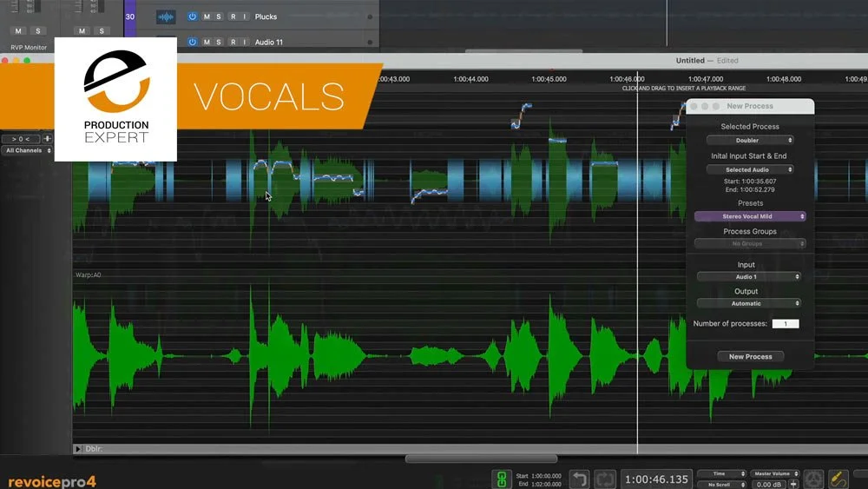Screen dimensions: 868x489
Task: Open the Automatic output dropdown
Action: (748, 303)
